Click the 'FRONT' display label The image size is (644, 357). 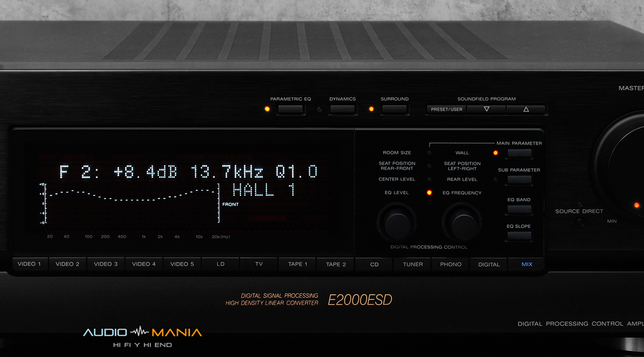[231, 204]
